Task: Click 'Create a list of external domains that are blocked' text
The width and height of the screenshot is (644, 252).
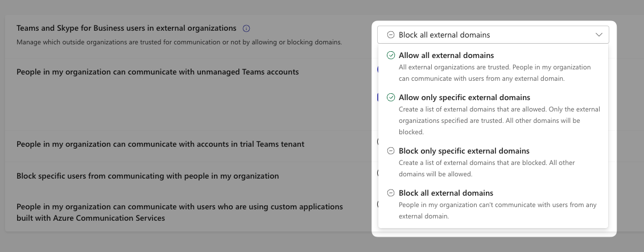Action: (486, 168)
